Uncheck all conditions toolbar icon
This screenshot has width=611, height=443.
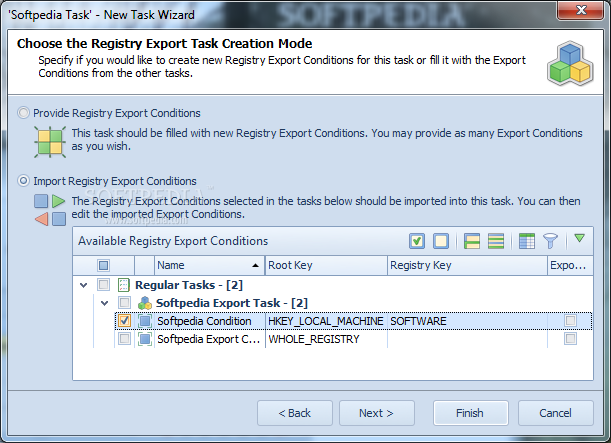point(441,241)
